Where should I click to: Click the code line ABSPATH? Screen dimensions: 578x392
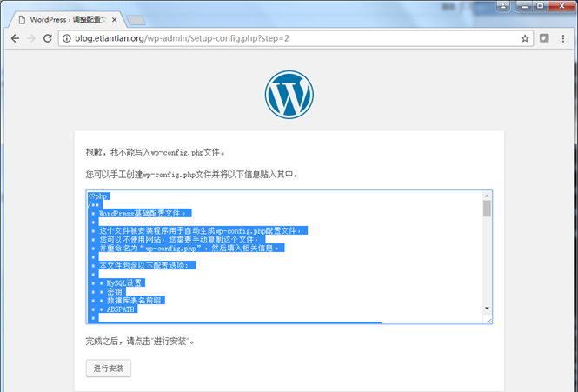pos(121,309)
